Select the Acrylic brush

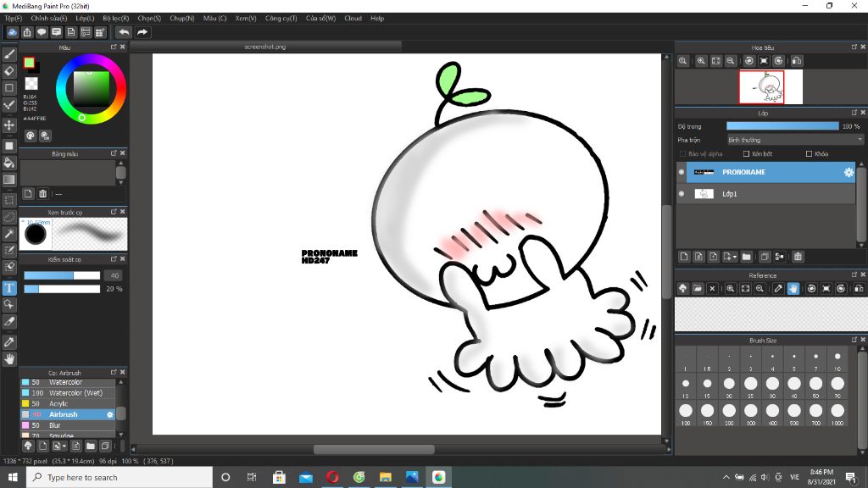click(x=68, y=404)
